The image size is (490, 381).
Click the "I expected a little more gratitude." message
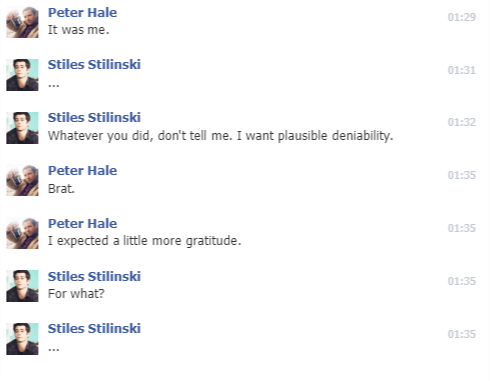click(144, 241)
